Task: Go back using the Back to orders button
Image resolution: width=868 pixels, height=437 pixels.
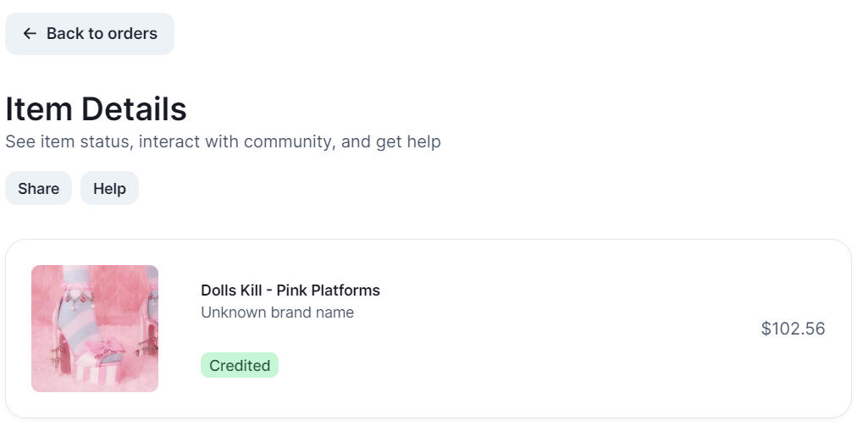Action: click(x=90, y=34)
